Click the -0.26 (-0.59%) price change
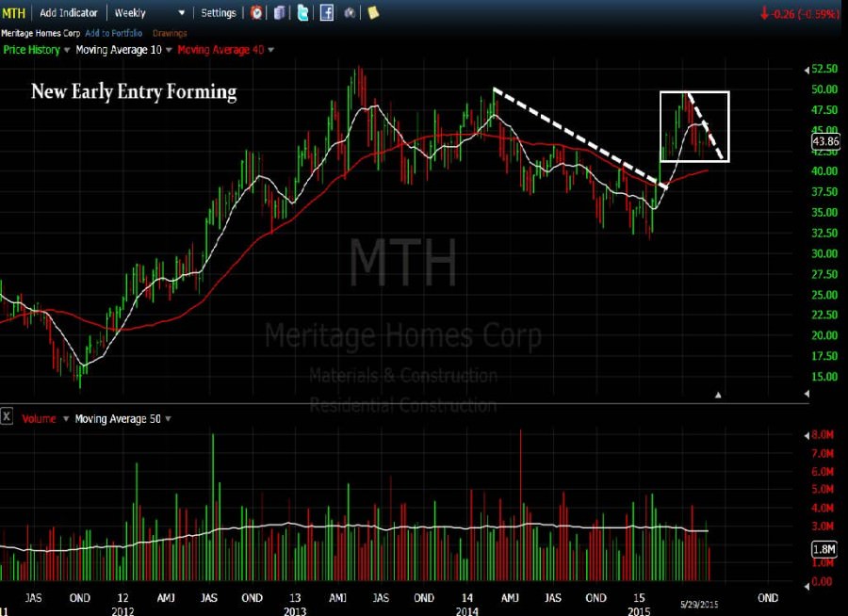This screenshot has height=616, width=848. [x=799, y=14]
